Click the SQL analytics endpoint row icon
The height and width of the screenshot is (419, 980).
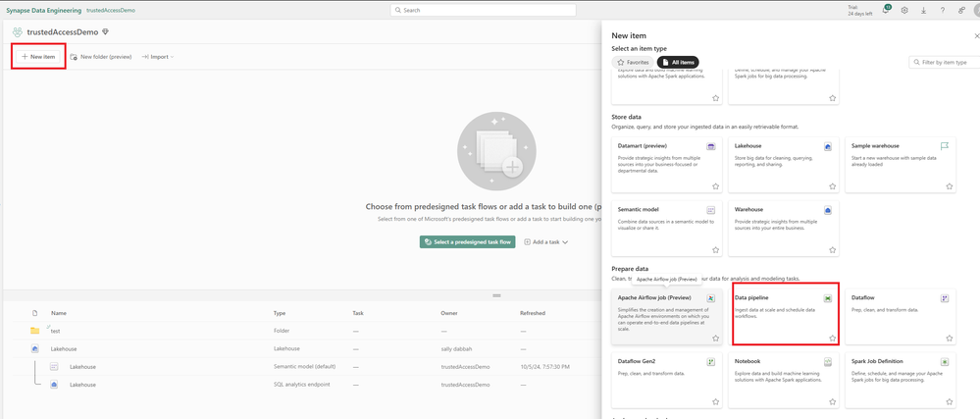click(x=54, y=385)
